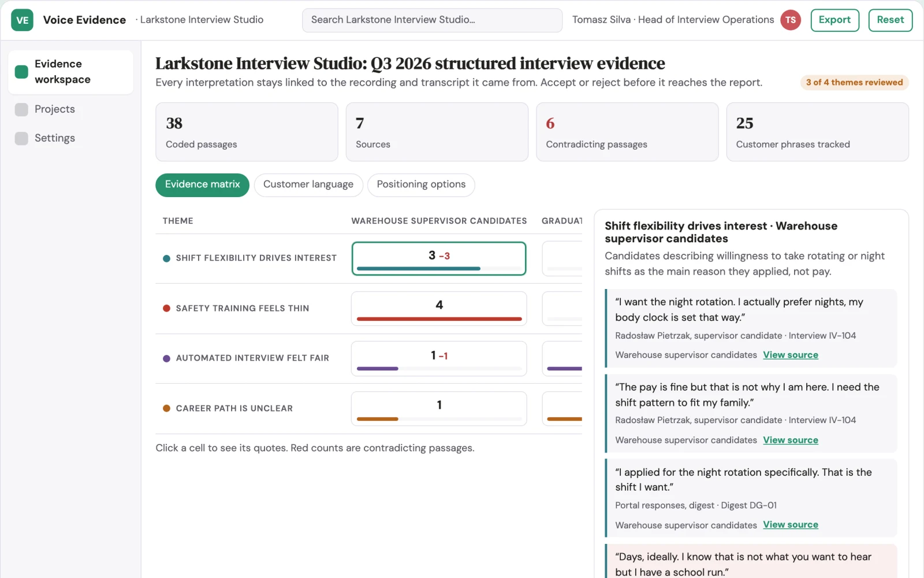
Task: Click the Evidence workspace sidebar icon
Action: [21, 72]
